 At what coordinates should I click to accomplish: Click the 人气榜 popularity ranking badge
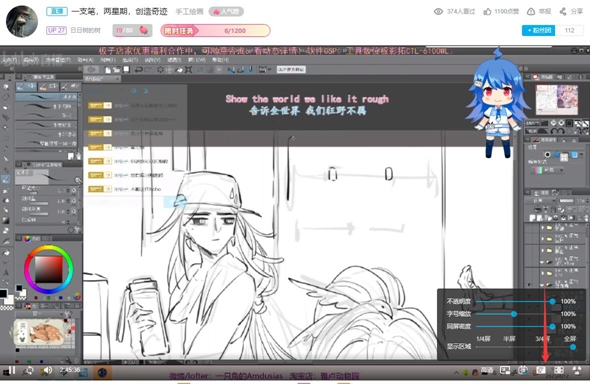click(226, 12)
